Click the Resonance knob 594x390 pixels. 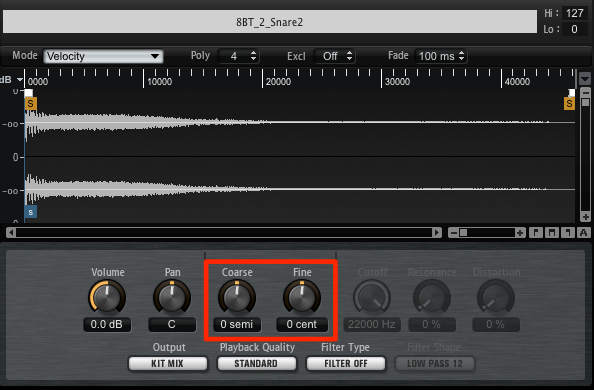(431, 298)
